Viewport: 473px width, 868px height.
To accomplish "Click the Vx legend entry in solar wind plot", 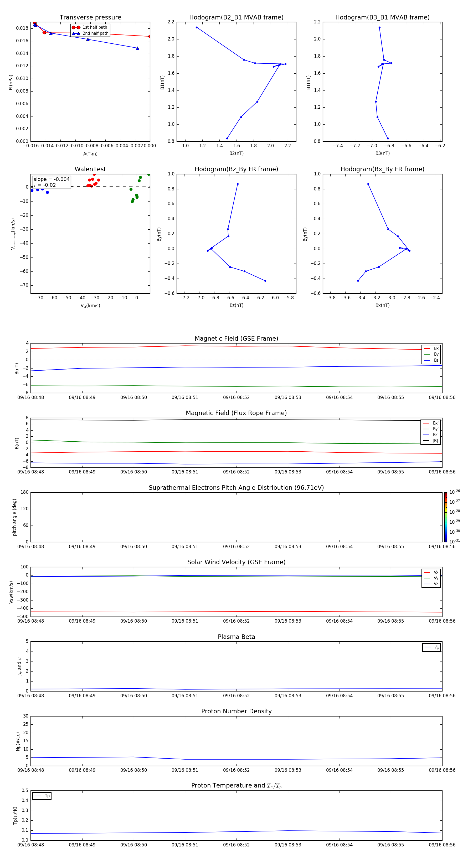I will point(431,572).
